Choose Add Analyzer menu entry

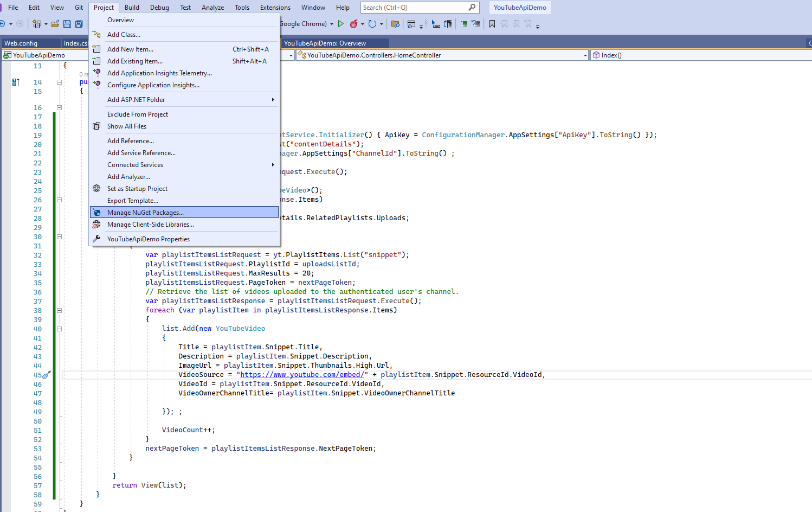[184, 176]
